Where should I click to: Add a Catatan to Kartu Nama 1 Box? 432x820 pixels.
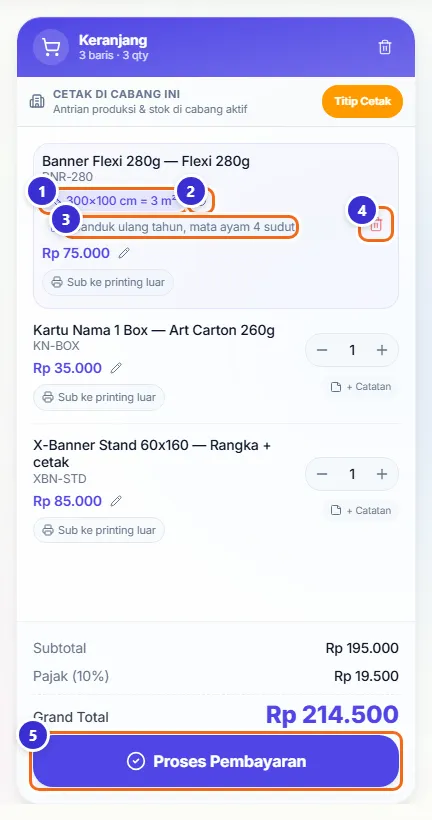click(361, 387)
